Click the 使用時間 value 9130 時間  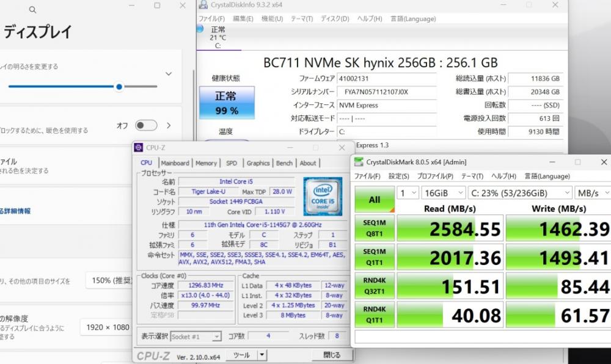(x=535, y=131)
